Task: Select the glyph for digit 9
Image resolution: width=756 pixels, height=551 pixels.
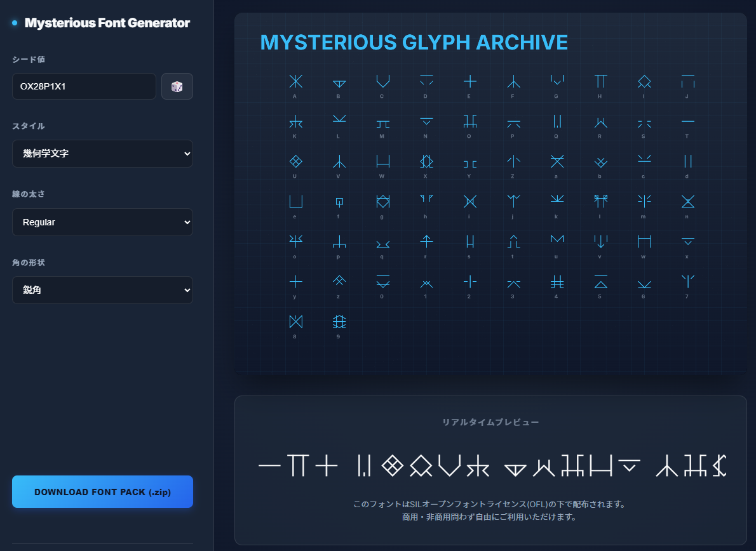Action: [x=339, y=321]
